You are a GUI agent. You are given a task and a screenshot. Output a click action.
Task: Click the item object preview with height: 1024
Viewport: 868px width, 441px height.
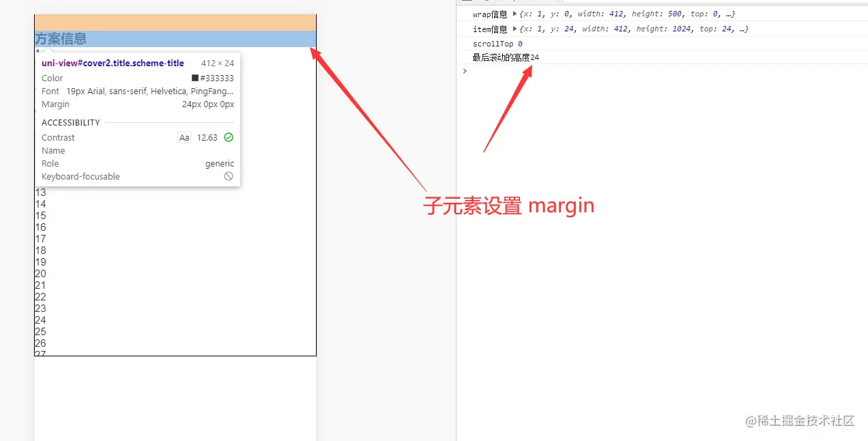(634, 29)
